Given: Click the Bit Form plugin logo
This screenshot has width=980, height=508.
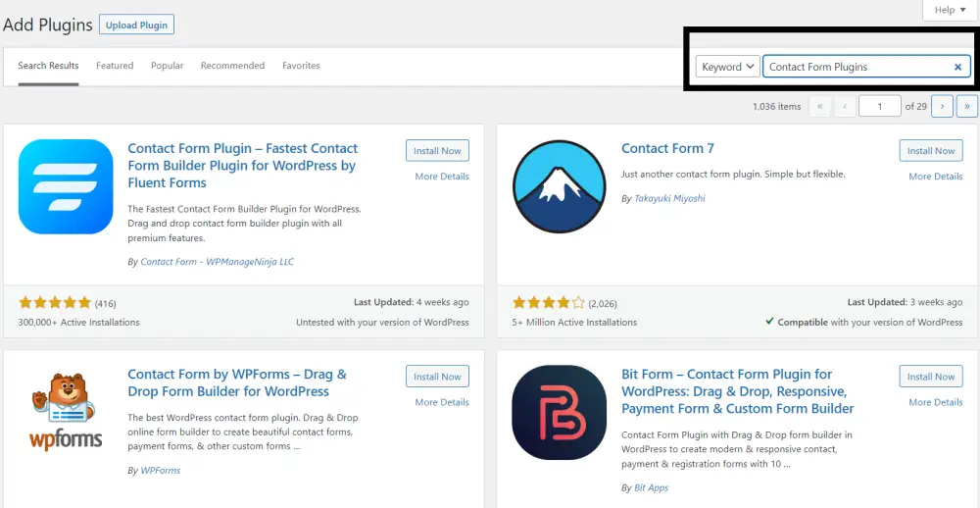Looking at the screenshot, I should [x=559, y=412].
